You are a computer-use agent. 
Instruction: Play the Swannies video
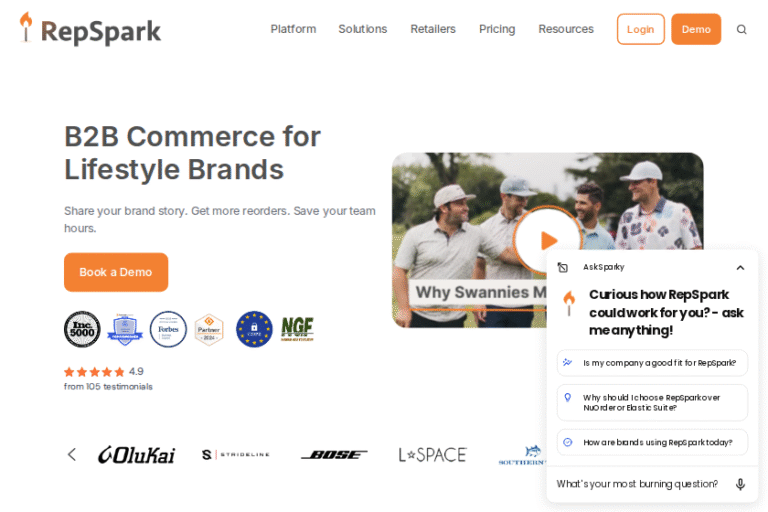(548, 240)
